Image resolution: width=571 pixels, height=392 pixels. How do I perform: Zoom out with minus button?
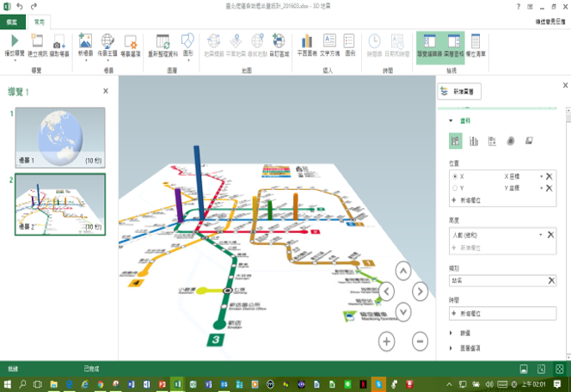click(420, 341)
